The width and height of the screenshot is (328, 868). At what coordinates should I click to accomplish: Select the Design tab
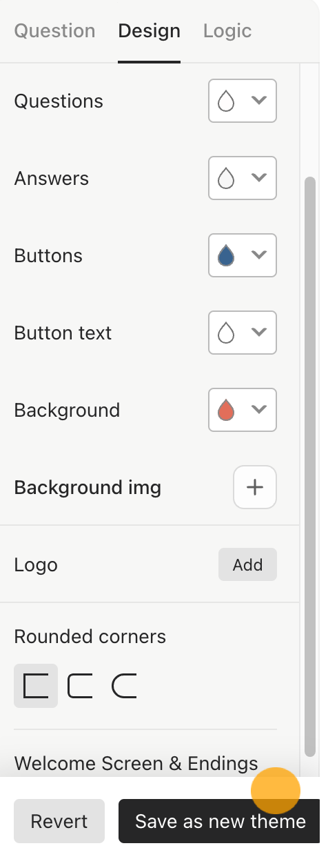[x=149, y=31]
